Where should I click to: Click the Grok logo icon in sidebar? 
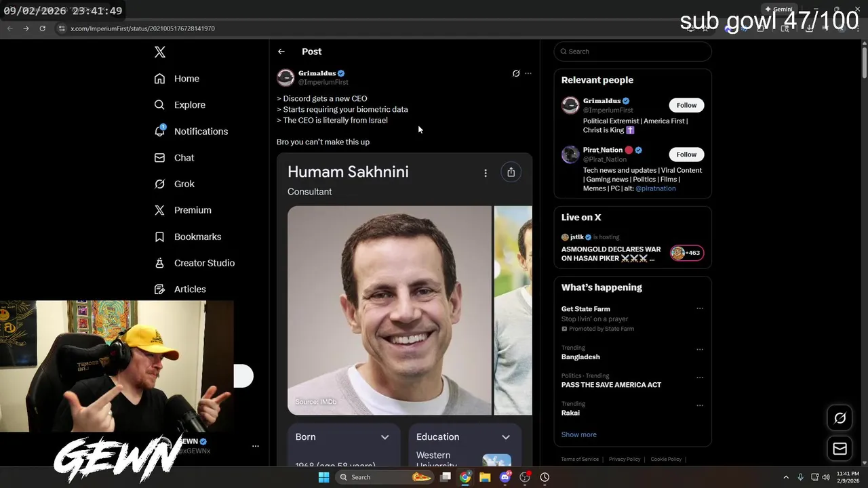point(159,184)
